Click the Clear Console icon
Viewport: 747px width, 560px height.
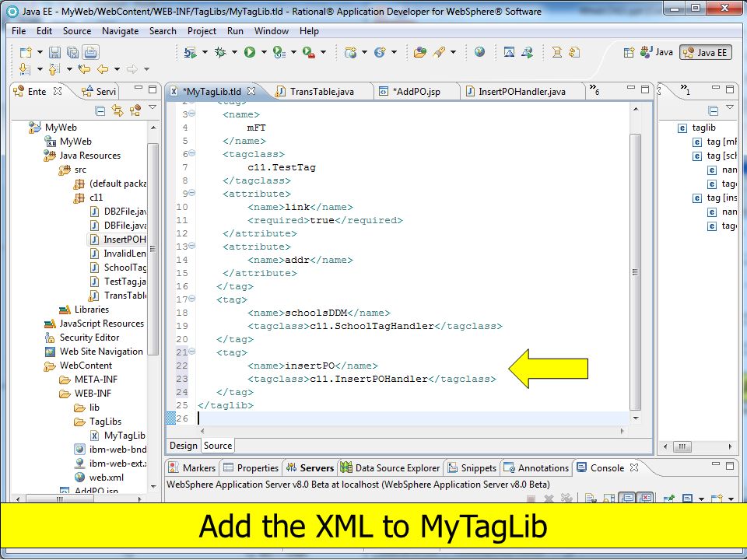[591, 498]
